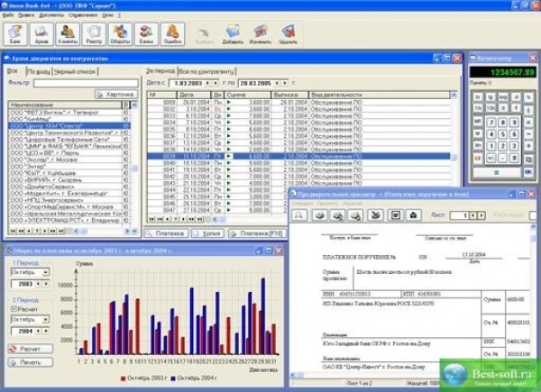This screenshot has width=541, height=392.
Task: Click the Фильтр input field
Action: tap(86, 83)
